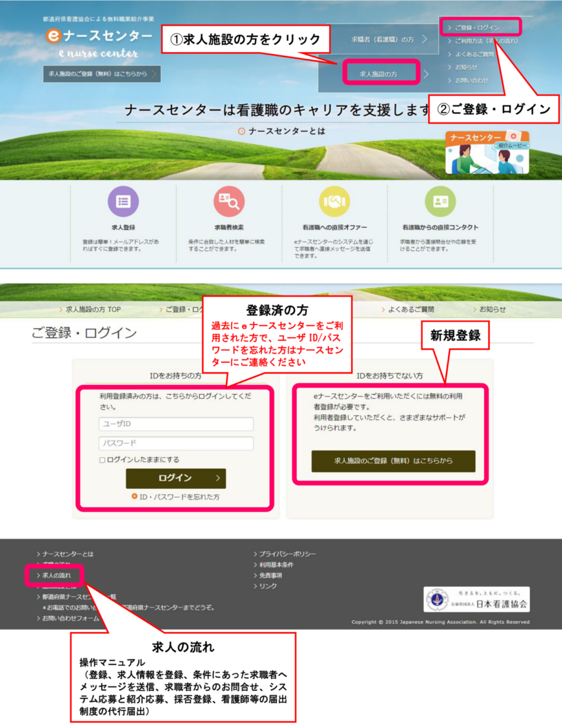562x728 pixels.
Task: Select 求人施設の方 button
Action: point(378,74)
